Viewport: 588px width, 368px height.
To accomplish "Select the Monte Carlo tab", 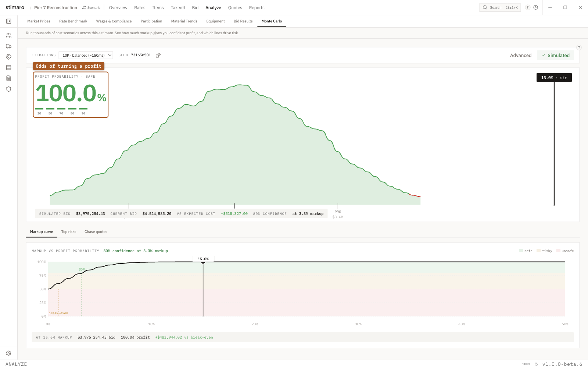I will pyautogui.click(x=272, y=21).
